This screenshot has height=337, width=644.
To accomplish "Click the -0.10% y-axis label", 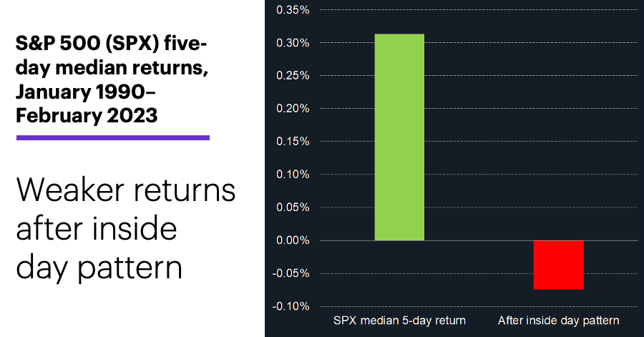I will (291, 306).
